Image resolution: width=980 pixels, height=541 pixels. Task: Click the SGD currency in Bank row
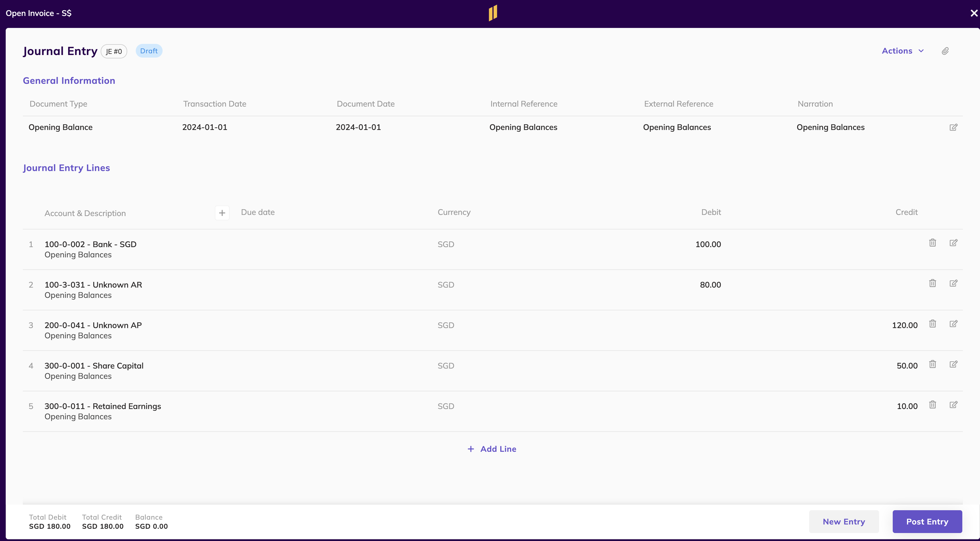pos(446,245)
